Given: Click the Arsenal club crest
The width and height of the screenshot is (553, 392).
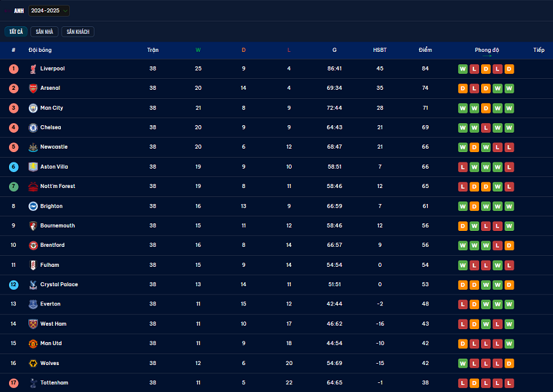Looking at the screenshot, I should point(33,88).
